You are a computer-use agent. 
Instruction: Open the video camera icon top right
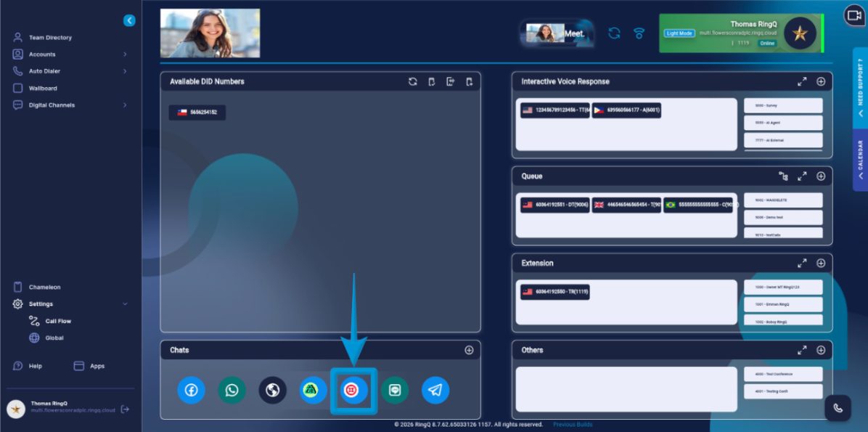pos(853,16)
